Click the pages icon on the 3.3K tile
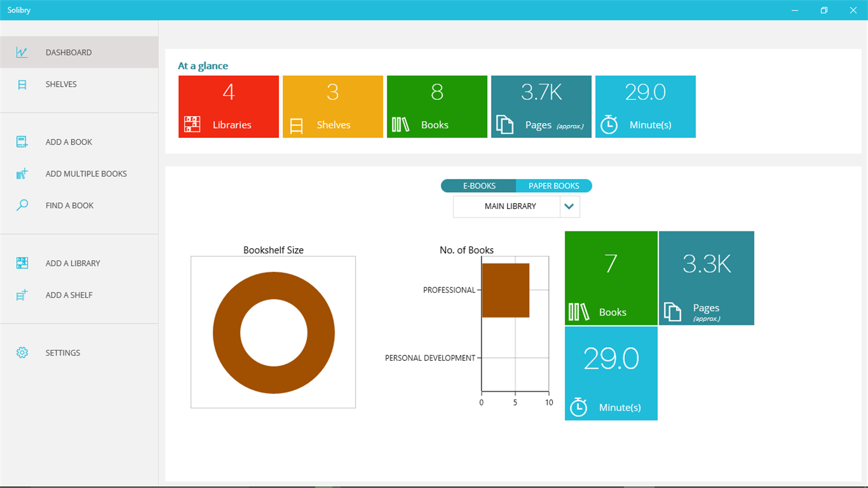 click(673, 311)
